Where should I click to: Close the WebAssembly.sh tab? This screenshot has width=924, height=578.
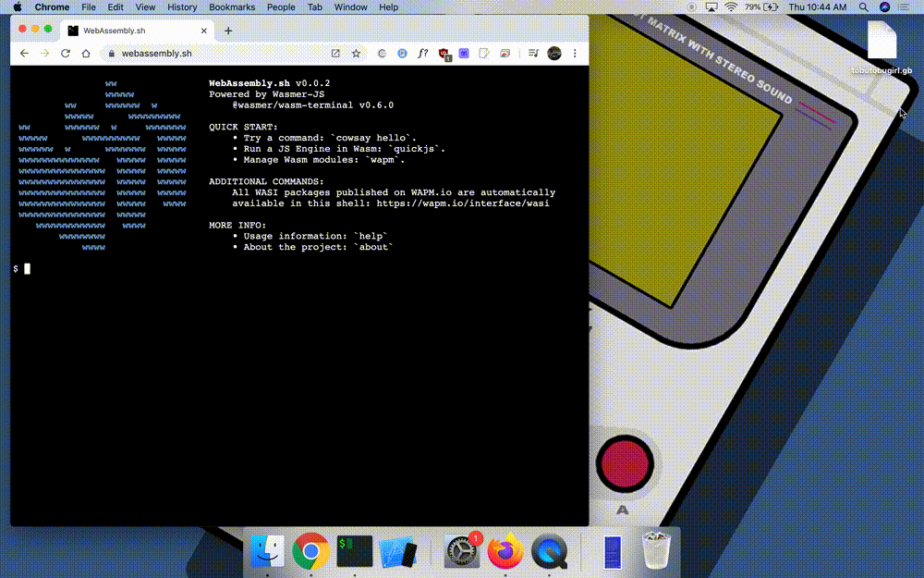(x=204, y=31)
